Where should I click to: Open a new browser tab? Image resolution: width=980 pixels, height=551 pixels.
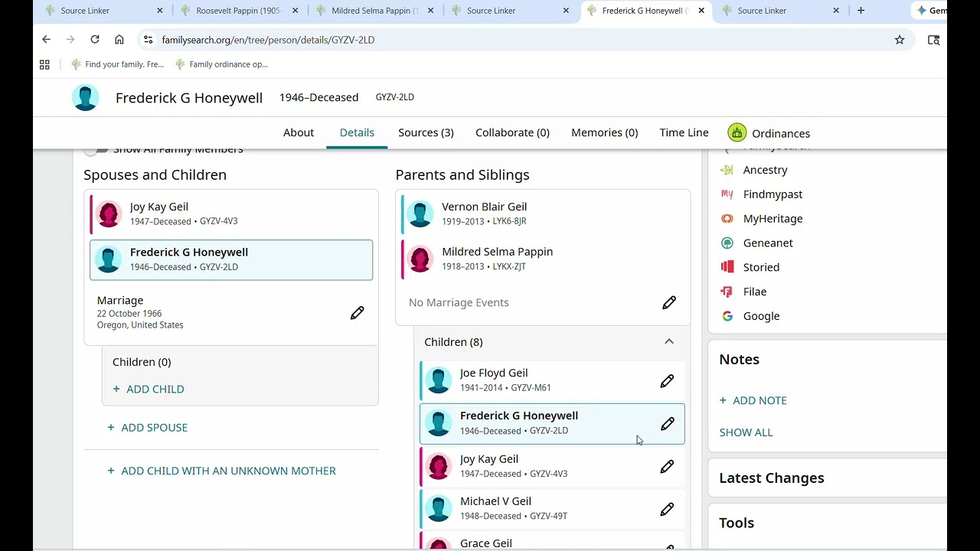click(861, 11)
